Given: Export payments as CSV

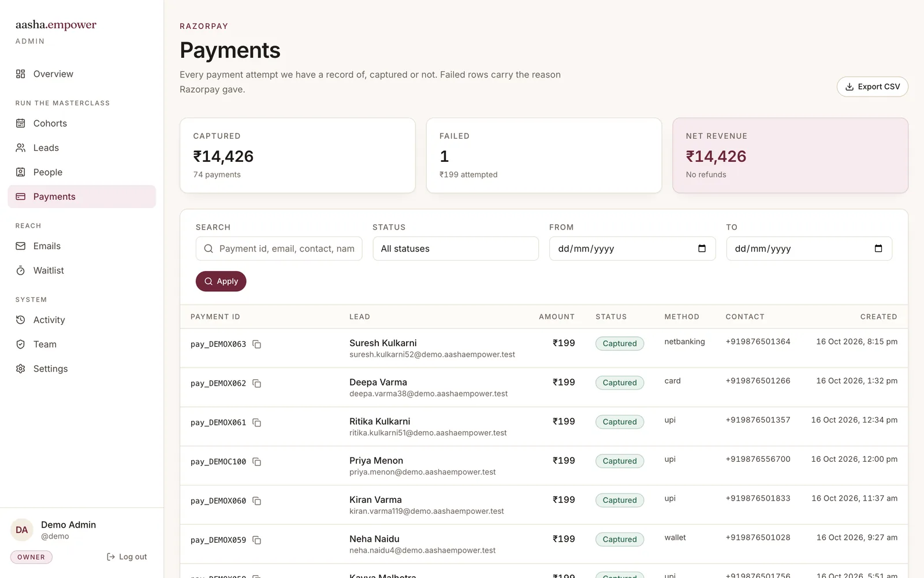Looking at the screenshot, I should pos(873,87).
